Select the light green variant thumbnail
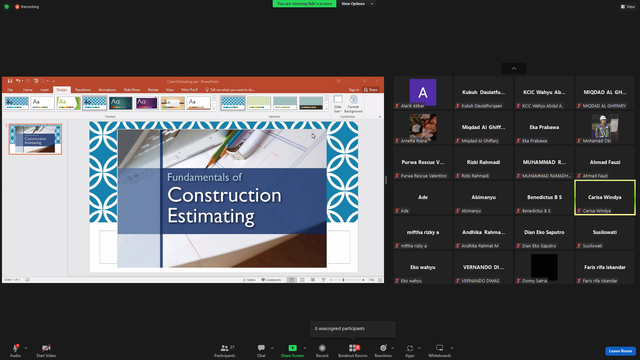 pos(259,103)
